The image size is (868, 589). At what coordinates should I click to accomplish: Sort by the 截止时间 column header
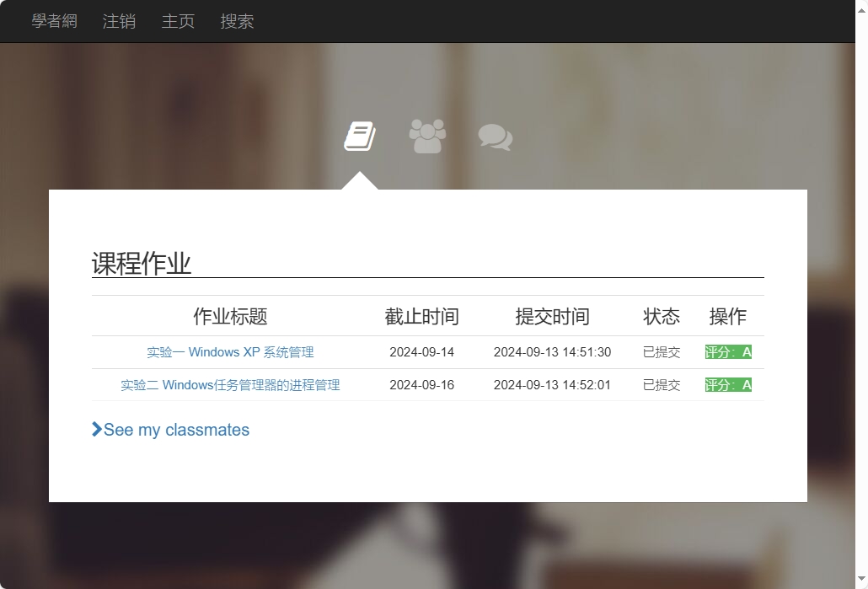(421, 316)
